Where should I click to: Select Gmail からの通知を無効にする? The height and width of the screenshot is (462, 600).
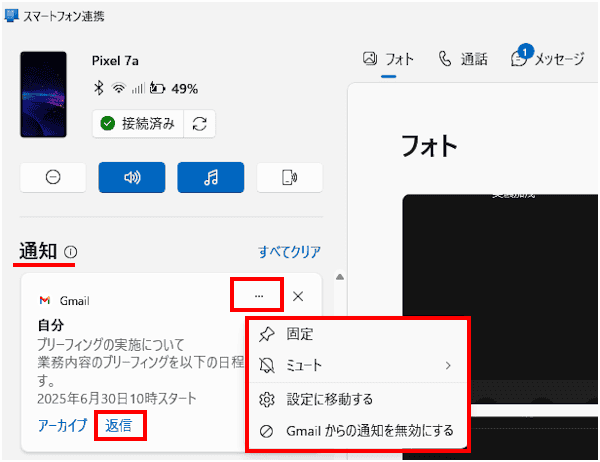pyautogui.click(x=358, y=431)
